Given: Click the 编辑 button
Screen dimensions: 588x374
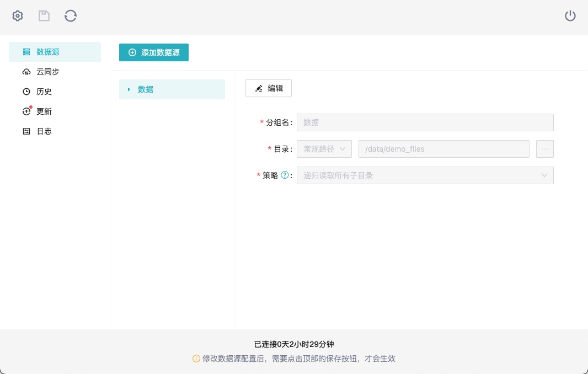Looking at the screenshot, I should point(269,88).
